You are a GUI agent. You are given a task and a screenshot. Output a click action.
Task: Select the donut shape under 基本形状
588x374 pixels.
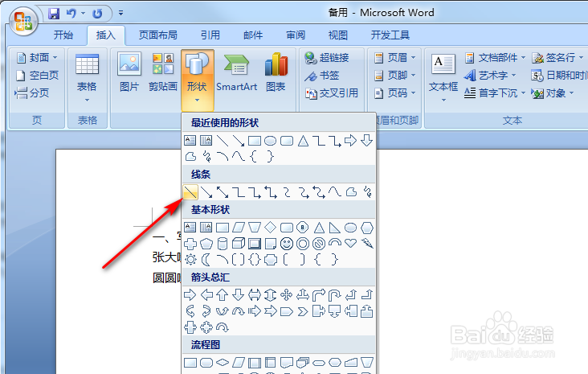click(303, 244)
